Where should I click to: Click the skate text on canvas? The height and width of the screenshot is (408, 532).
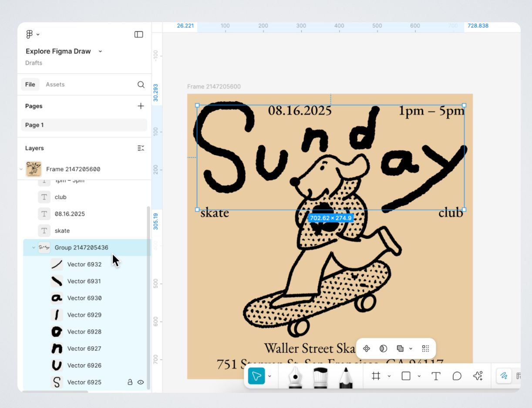click(215, 213)
